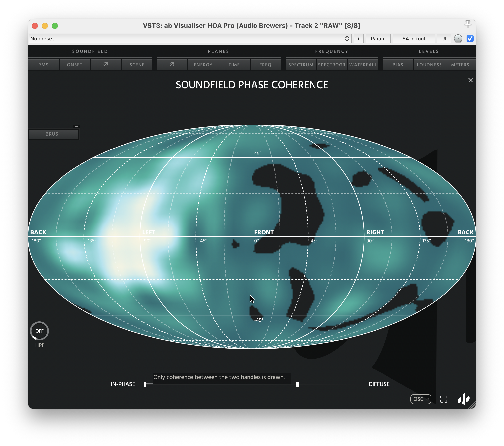
Task: Click the -135° azimuth label
Action: pyautogui.click(x=91, y=241)
